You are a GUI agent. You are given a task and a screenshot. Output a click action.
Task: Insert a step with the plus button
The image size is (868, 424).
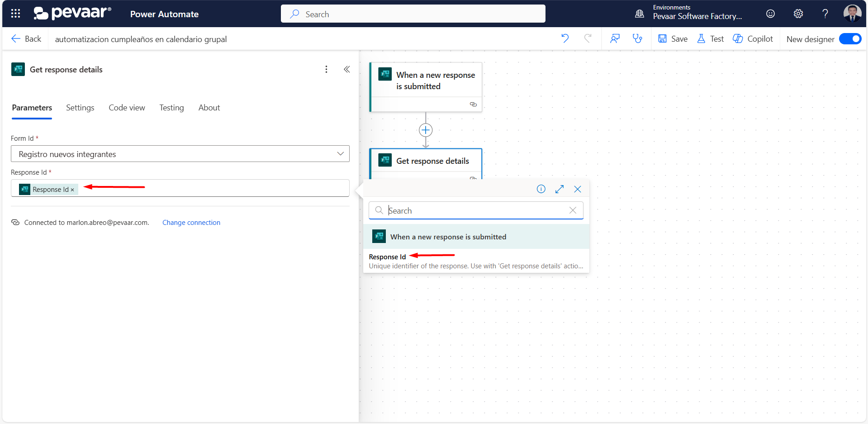tap(426, 130)
